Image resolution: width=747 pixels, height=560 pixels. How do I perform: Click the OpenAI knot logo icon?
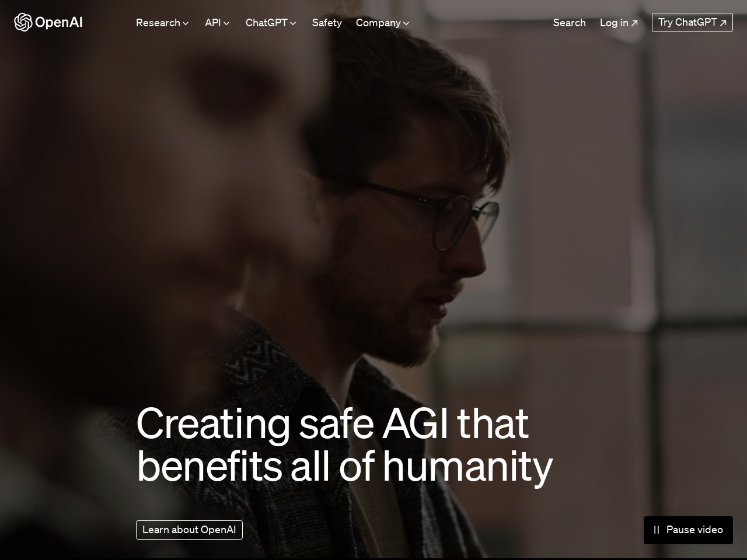[23, 22]
